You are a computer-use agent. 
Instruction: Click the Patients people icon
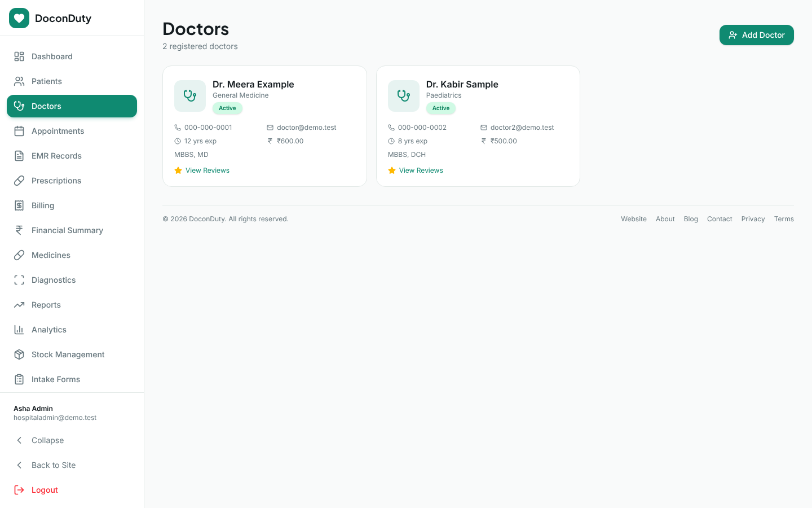coord(19,81)
